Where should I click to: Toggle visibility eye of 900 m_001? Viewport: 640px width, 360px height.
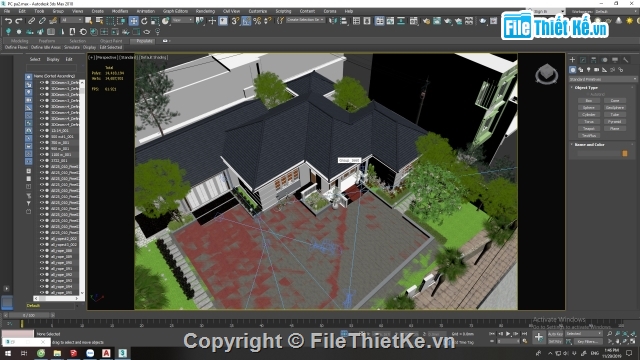coord(42,149)
